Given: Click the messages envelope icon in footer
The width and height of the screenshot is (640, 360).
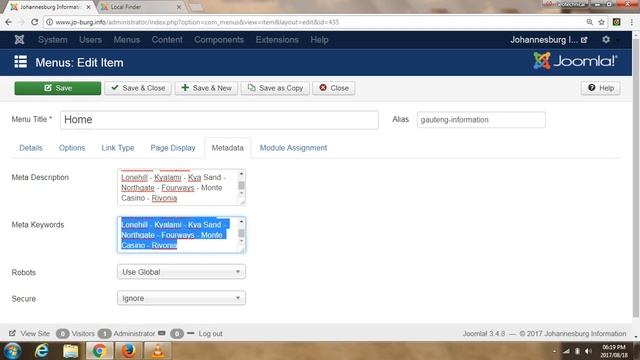Looking at the screenshot, I should tap(162, 333).
